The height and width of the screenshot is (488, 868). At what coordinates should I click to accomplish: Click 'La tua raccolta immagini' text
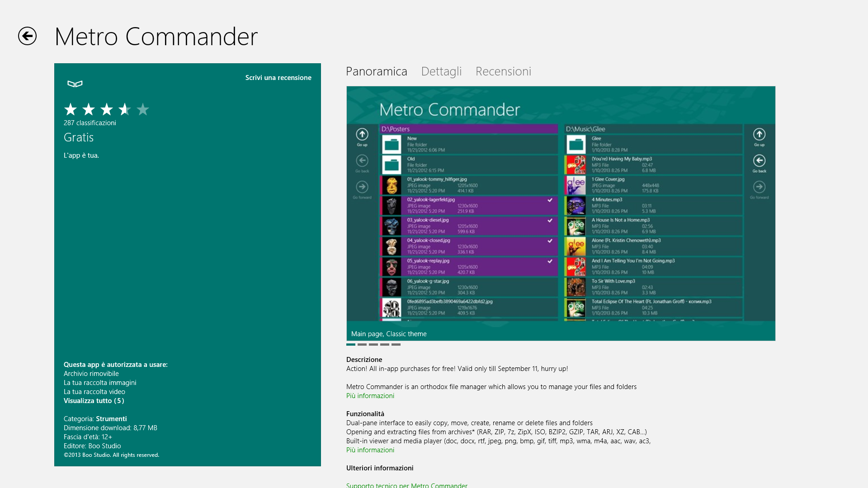point(100,383)
